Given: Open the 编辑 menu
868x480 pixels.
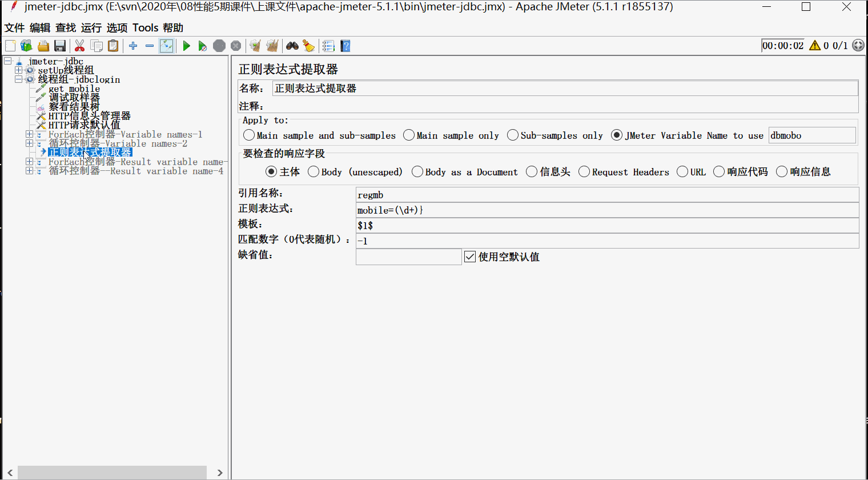Looking at the screenshot, I should [40, 28].
